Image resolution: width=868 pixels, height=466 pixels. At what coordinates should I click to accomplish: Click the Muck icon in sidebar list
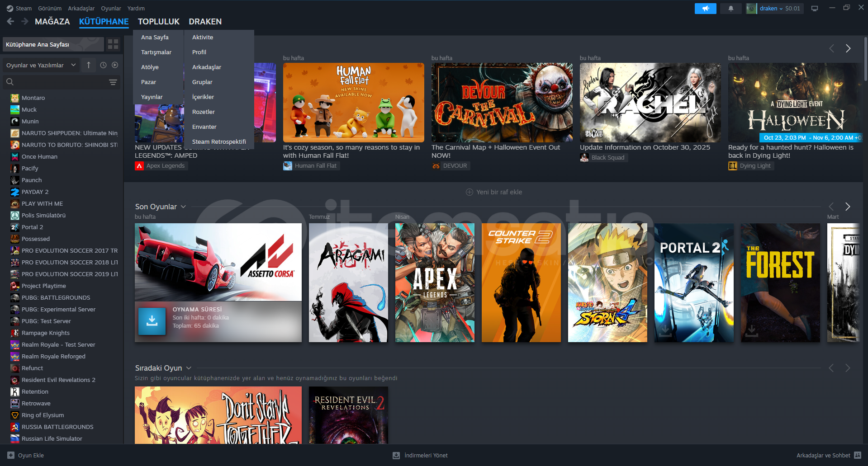[x=15, y=110]
